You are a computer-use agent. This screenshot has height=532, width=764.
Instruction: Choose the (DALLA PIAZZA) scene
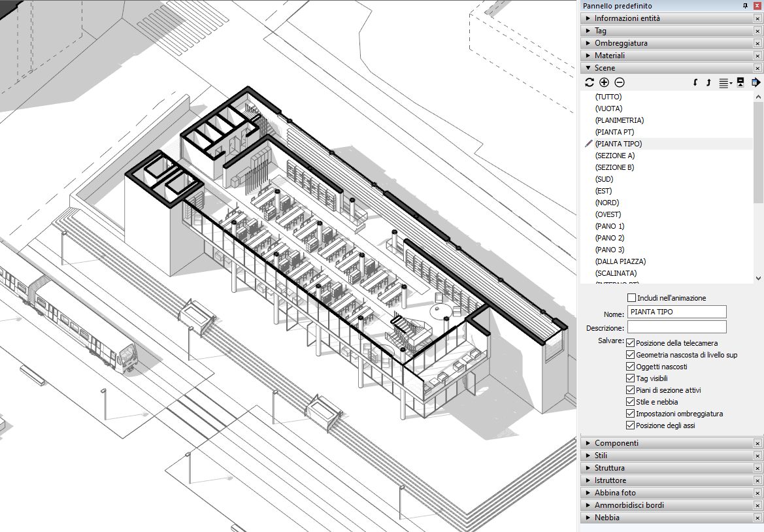click(620, 261)
